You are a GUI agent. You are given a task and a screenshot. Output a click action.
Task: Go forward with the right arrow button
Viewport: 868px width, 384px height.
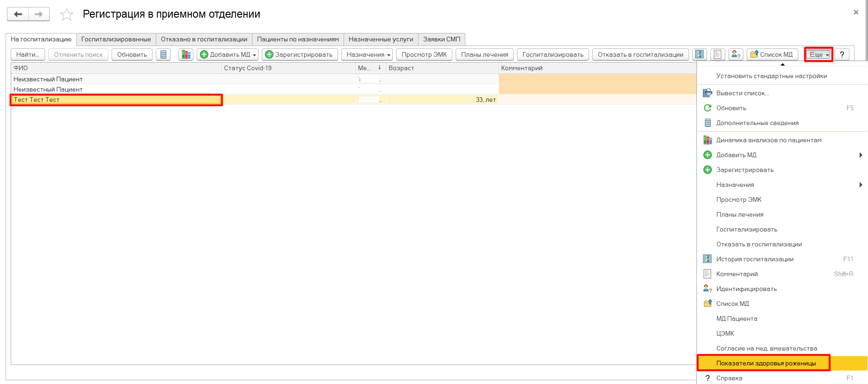39,14
